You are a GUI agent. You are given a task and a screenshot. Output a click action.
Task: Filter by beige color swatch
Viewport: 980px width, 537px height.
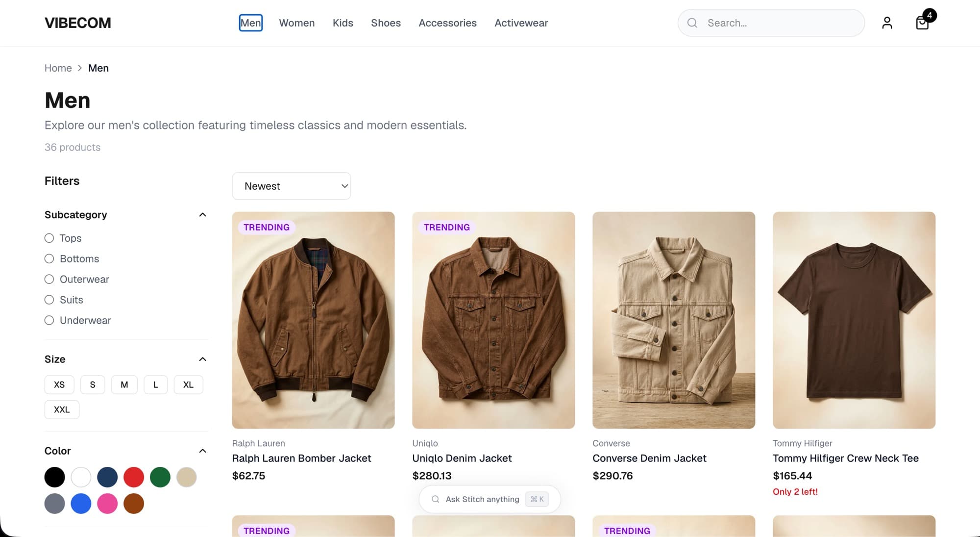click(x=187, y=477)
